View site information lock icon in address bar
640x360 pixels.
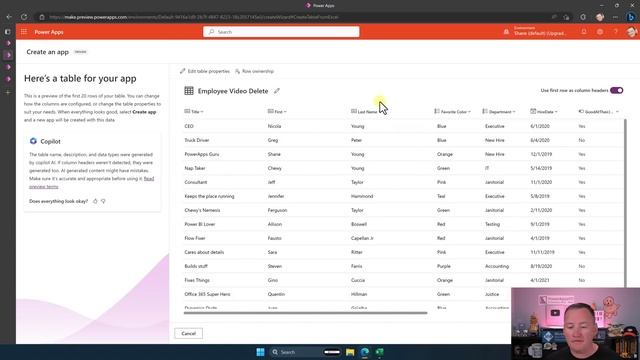[x=42, y=17]
